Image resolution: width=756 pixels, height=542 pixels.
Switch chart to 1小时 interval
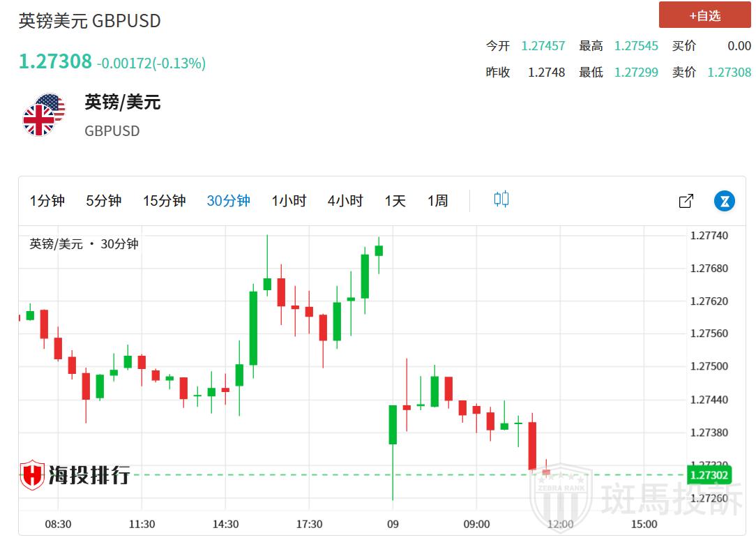click(x=289, y=201)
